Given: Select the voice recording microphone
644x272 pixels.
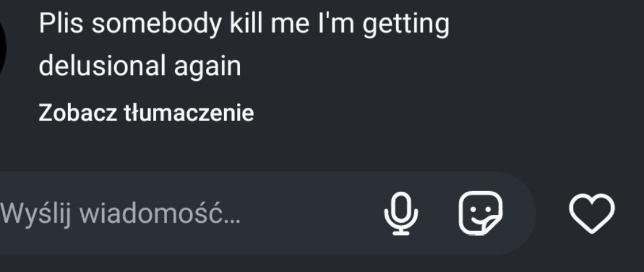Looking at the screenshot, I should [401, 214].
